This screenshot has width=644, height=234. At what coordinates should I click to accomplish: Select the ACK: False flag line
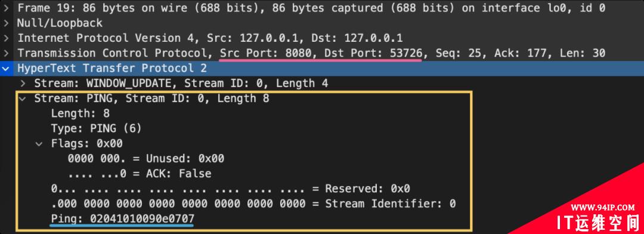click(140, 174)
